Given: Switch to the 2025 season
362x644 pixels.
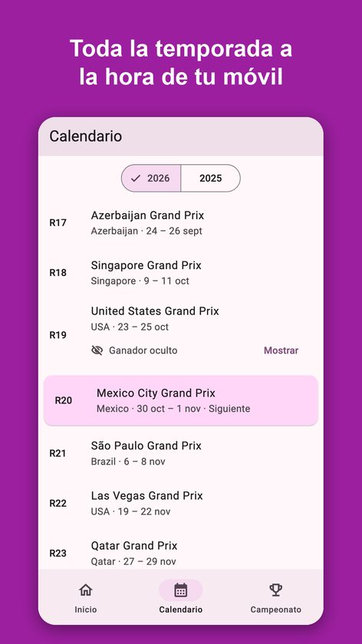Looking at the screenshot, I should pos(210,178).
